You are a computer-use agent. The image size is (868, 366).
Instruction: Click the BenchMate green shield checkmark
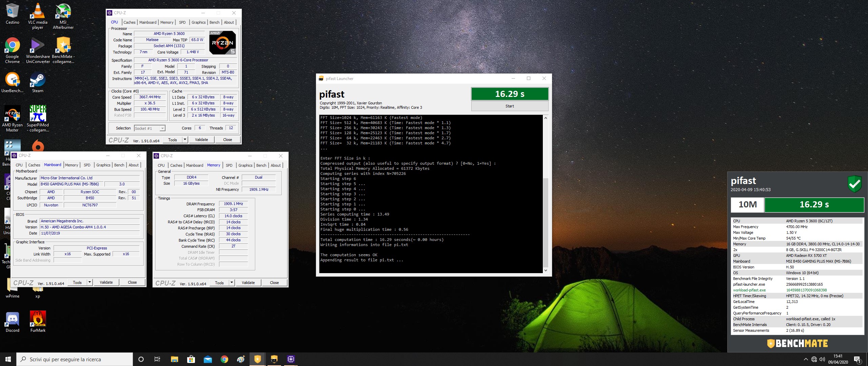tap(855, 184)
